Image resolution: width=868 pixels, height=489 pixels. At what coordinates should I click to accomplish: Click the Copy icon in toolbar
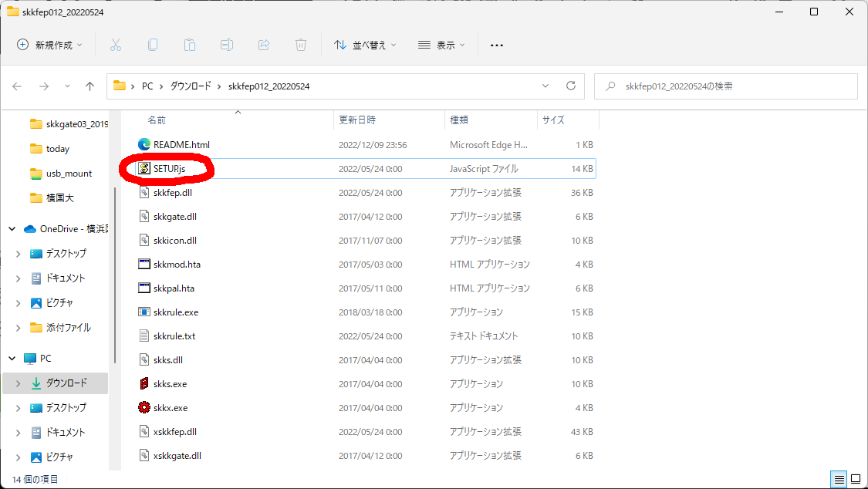(x=153, y=45)
